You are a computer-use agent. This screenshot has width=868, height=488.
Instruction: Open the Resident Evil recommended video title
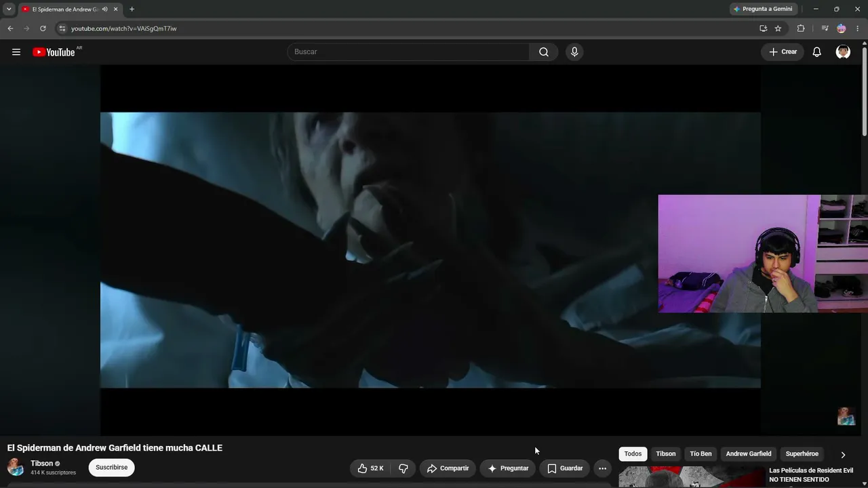pos(811,475)
